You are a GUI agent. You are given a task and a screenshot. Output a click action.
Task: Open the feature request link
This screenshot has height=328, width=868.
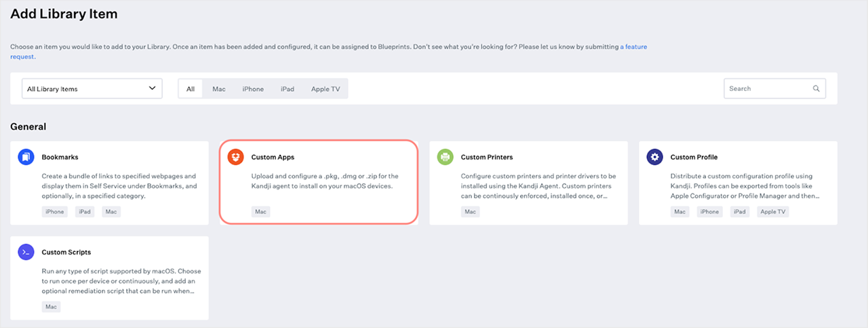click(x=635, y=47)
